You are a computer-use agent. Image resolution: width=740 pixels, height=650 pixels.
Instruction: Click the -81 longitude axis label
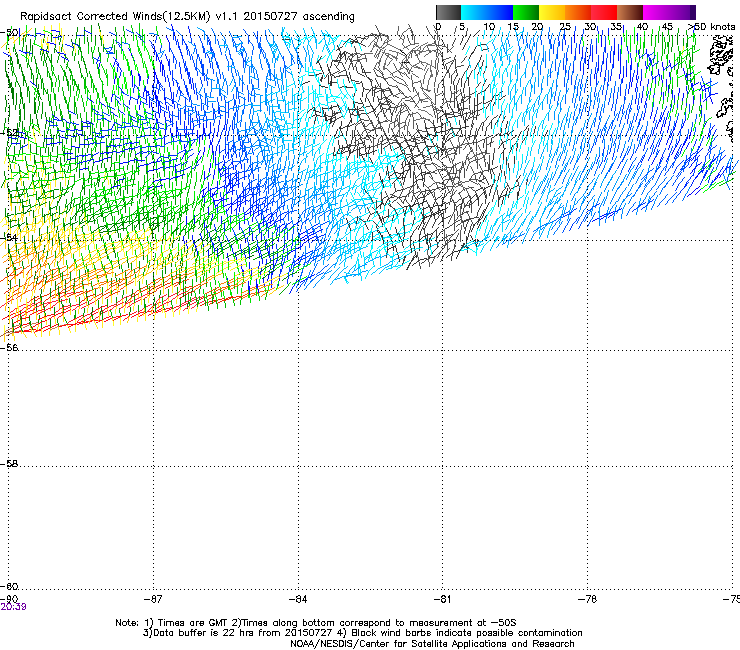pos(442,599)
